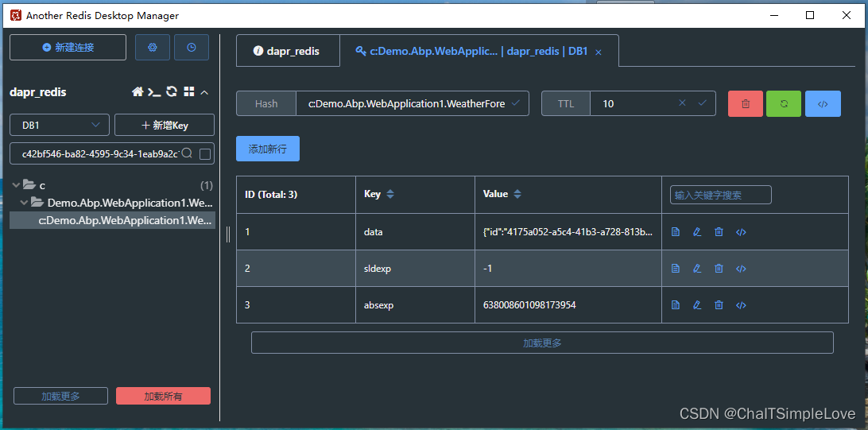The image size is (868, 430).
Task: Dump command using blue code button
Action: click(x=823, y=103)
